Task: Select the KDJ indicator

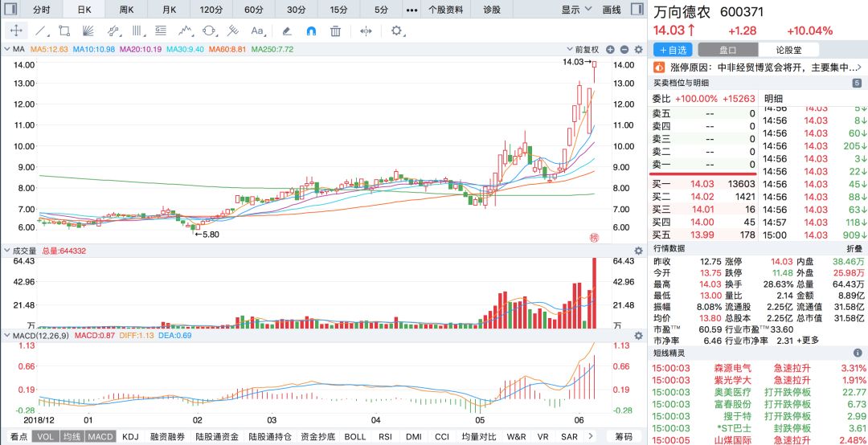Action: tap(131, 437)
